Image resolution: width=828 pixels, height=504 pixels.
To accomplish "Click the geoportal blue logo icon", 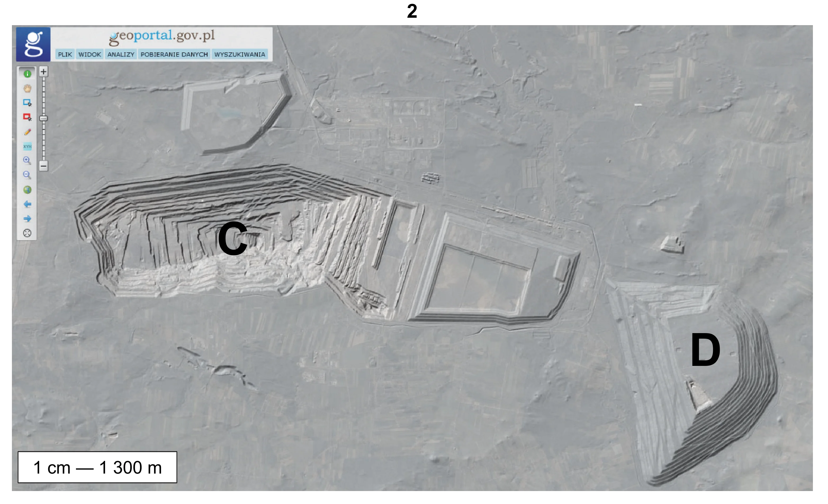I will pyautogui.click(x=33, y=44).
